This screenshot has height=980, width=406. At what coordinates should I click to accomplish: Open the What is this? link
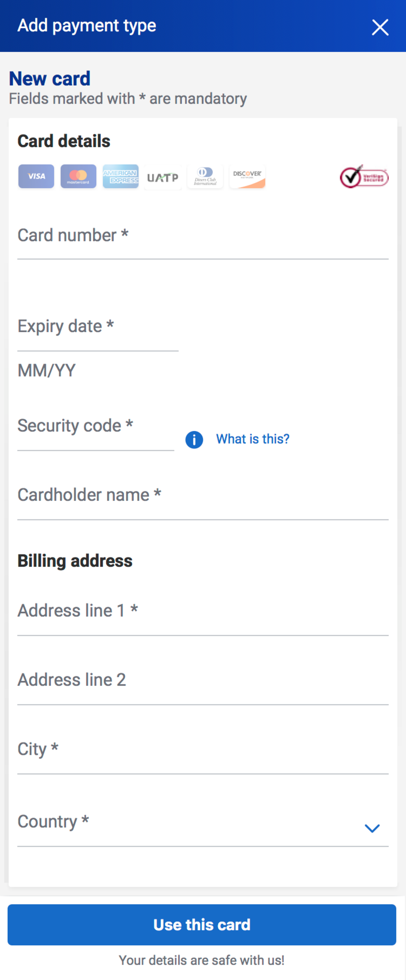point(253,438)
